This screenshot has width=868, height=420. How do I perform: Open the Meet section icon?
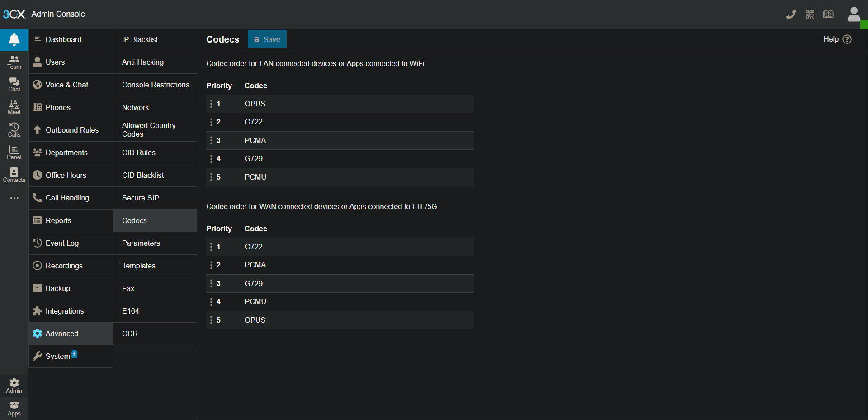[x=14, y=107]
